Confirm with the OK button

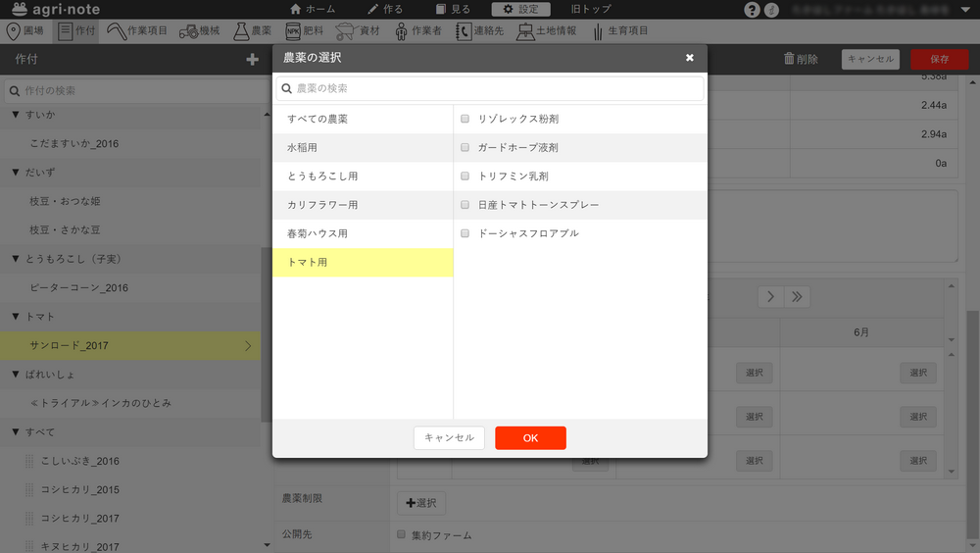pos(530,438)
